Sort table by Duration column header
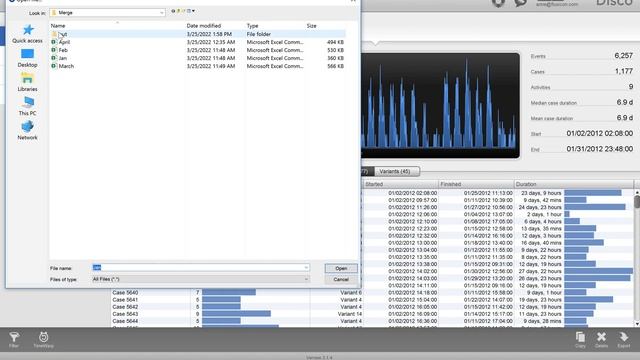 [573, 184]
